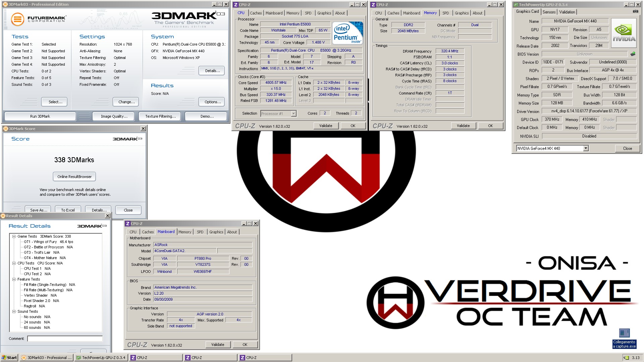Open the Validation tab in GPU-Z
Viewport: 644px width, 362px height.
pos(567,12)
